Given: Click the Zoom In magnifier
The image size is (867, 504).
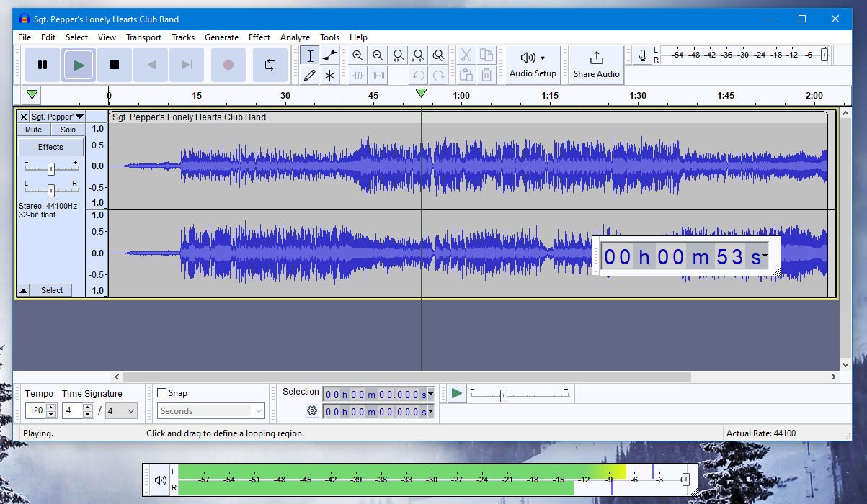Looking at the screenshot, I should [357, 55].
